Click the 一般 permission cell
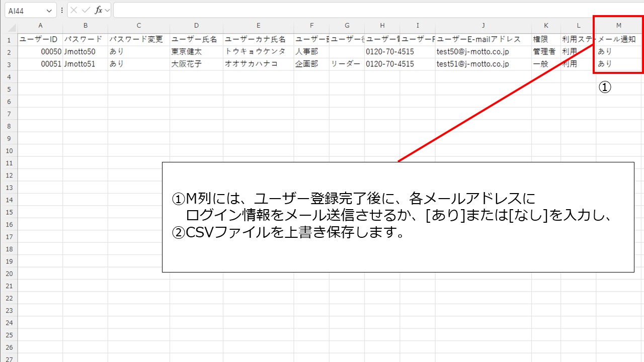 [546, 64]
